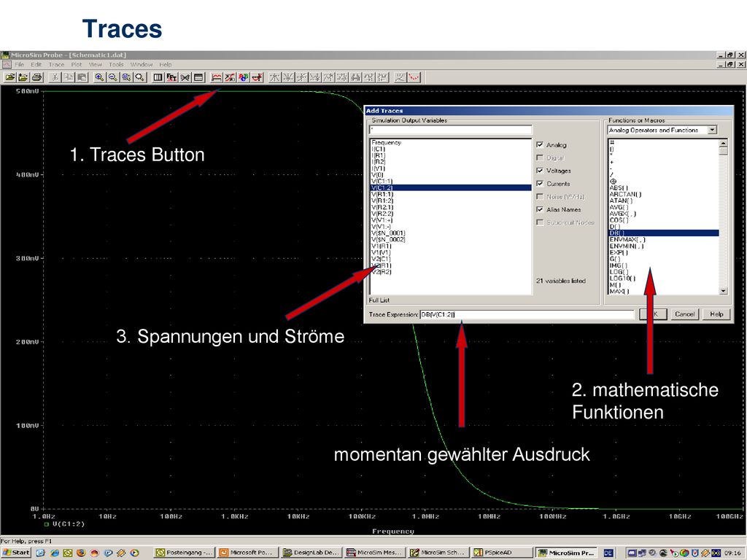The width and height of the screenshot is (747, 560).
Task: Open the Edit menu
Action: pos(36,64)
